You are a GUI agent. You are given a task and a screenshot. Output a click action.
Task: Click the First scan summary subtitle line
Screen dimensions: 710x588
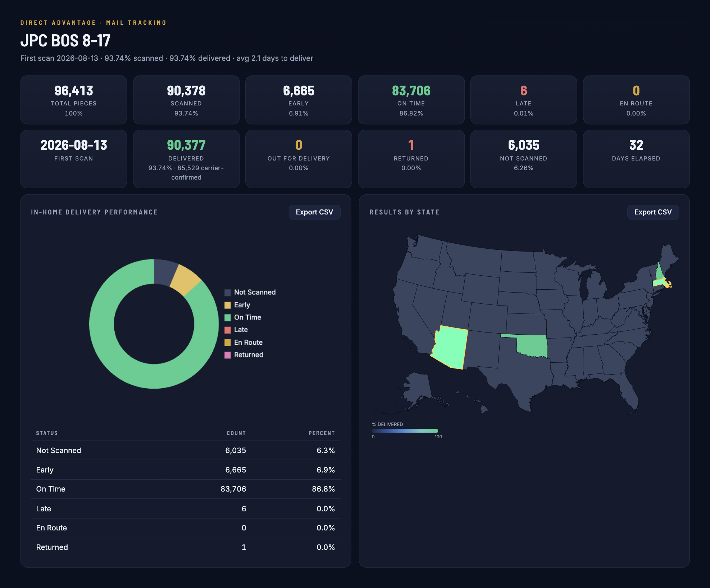(x=167, y=58)
